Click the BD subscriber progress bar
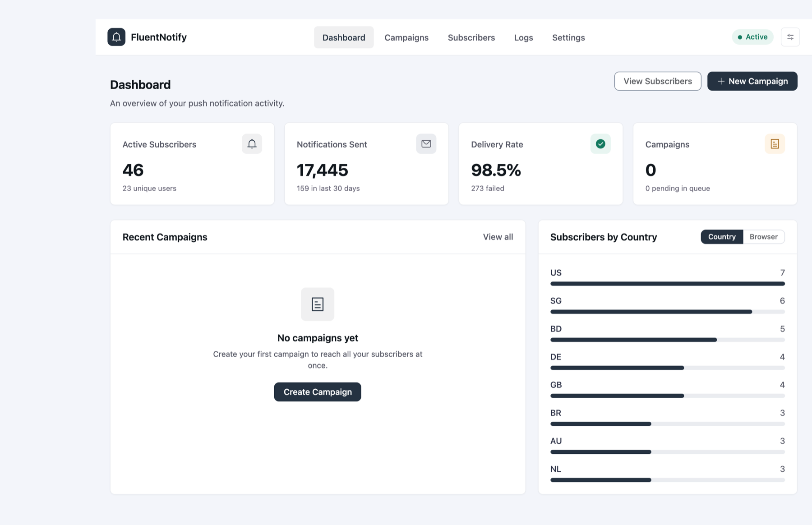812x525 pixels. point(668,340)
